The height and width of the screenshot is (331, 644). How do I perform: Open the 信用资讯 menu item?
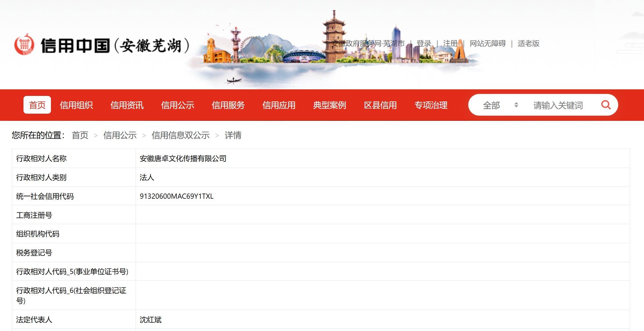click(x=127, y=105)
